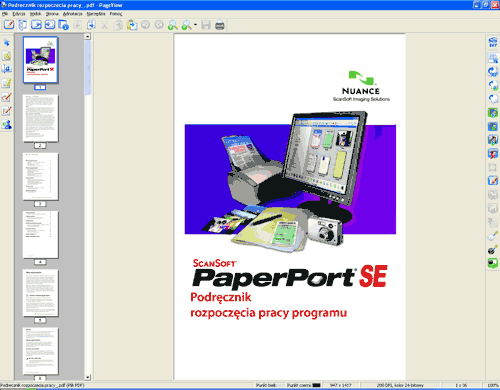Click the Punkt czerni black swatch in status bar
Image resolution: width=500 pixels, height=390 pixels.
point(316,385)
